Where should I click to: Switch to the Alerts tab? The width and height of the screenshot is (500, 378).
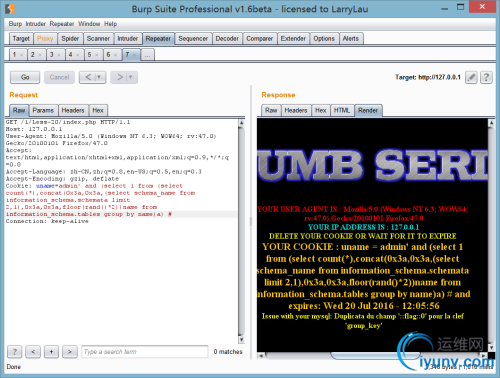(x=351, y=39)
